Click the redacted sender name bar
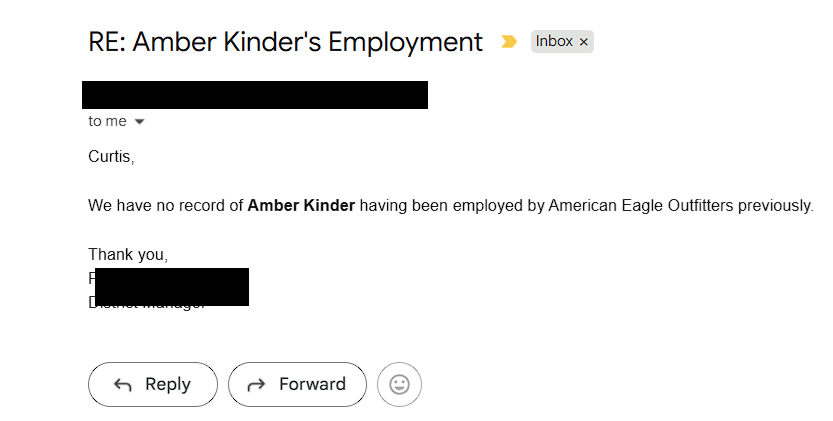Screen dimensions: 833x421 pyautogui.click(x=255, y=95)
